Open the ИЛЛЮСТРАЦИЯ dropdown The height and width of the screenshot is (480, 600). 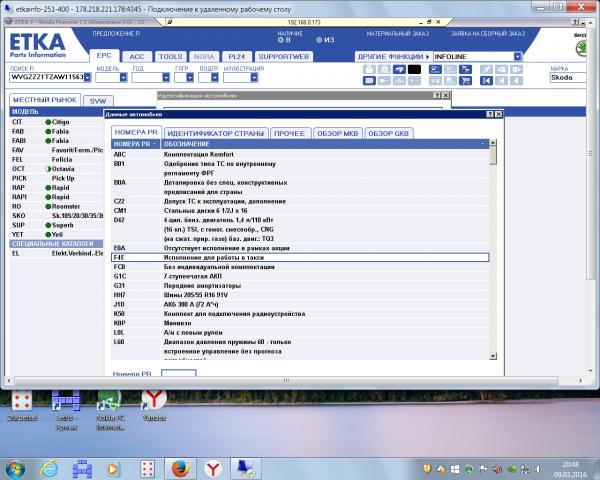pyautogui.click(x=254, y=77)
